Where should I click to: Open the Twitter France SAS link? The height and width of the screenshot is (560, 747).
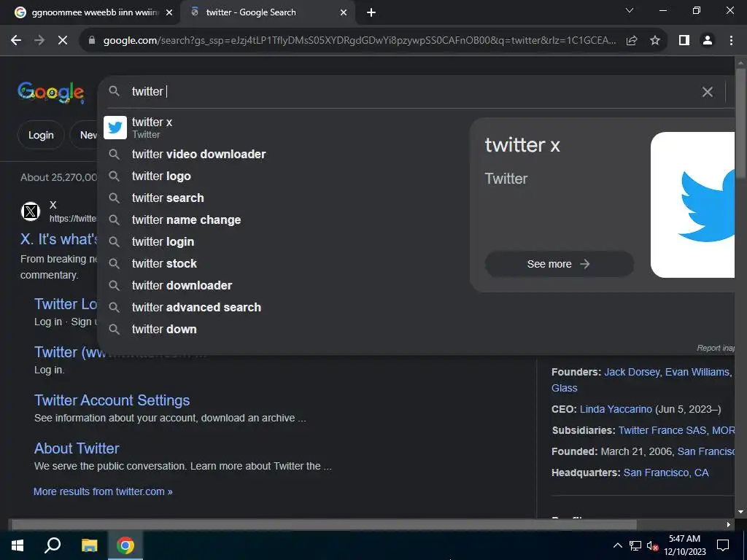click(x=662, y=430)
